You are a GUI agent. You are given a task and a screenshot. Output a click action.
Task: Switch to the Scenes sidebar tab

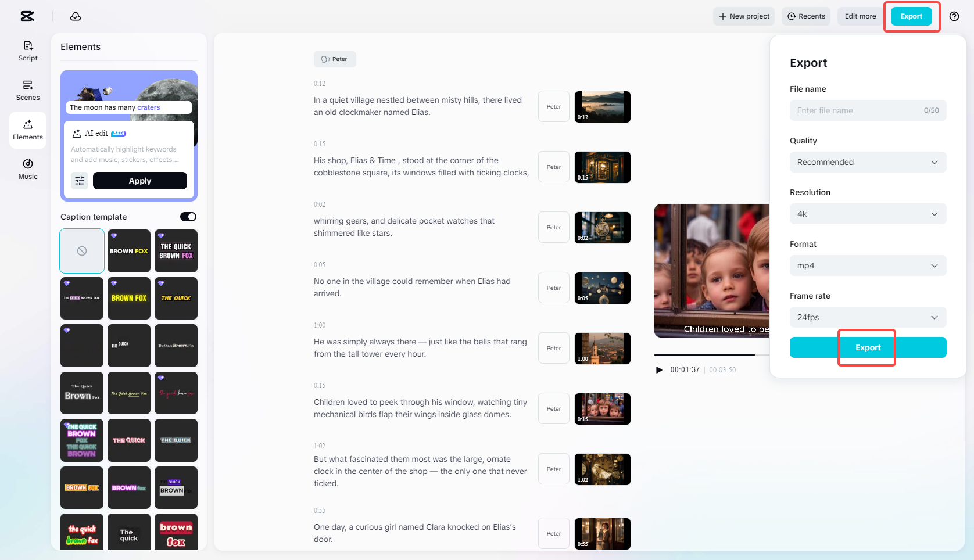pos(28,91)
